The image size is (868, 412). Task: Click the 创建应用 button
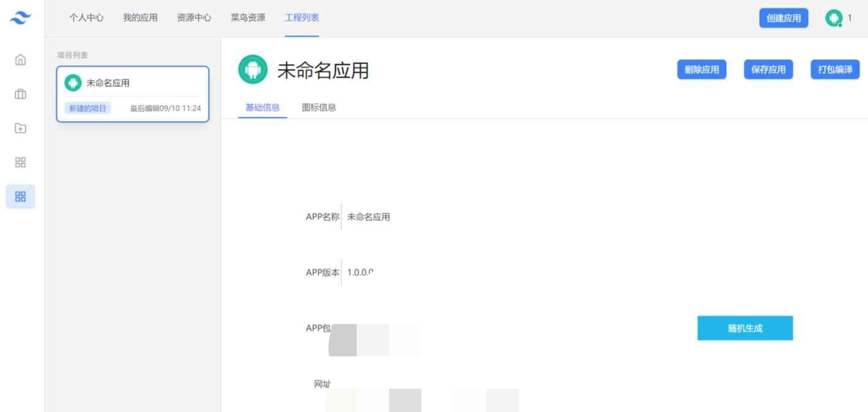[783, 18]
